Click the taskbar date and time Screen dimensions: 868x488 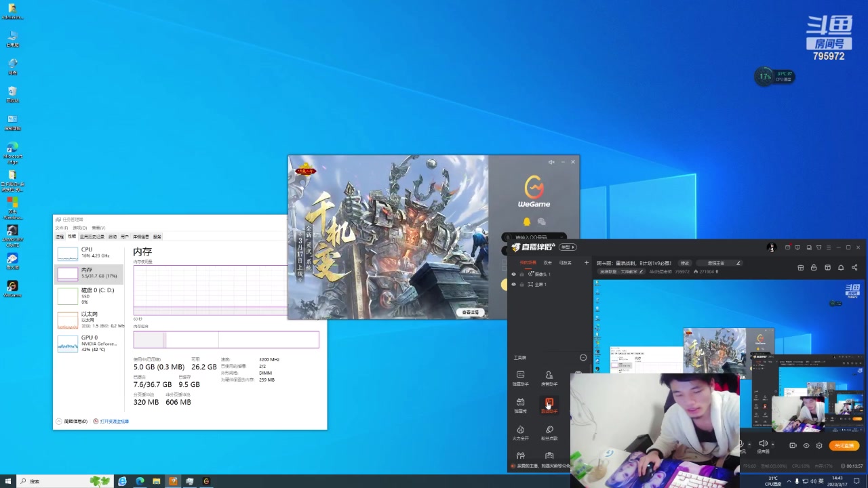click(837, 481)
